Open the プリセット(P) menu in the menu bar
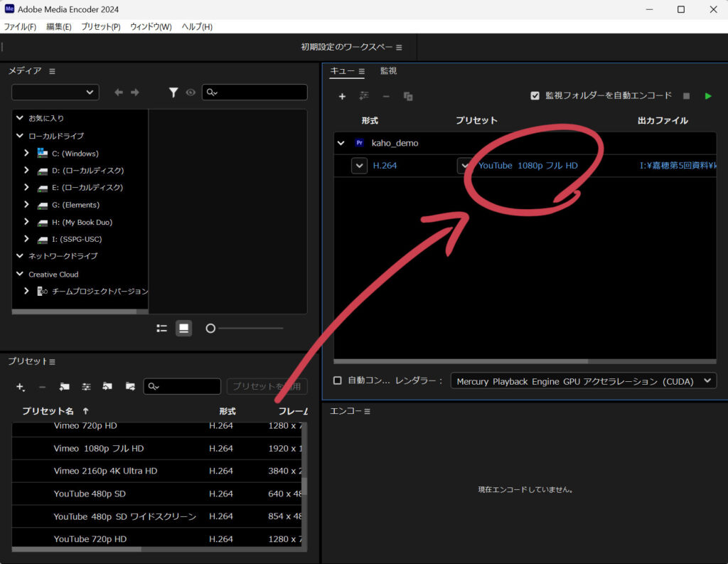The image size is (728, 564). point(100,27)
